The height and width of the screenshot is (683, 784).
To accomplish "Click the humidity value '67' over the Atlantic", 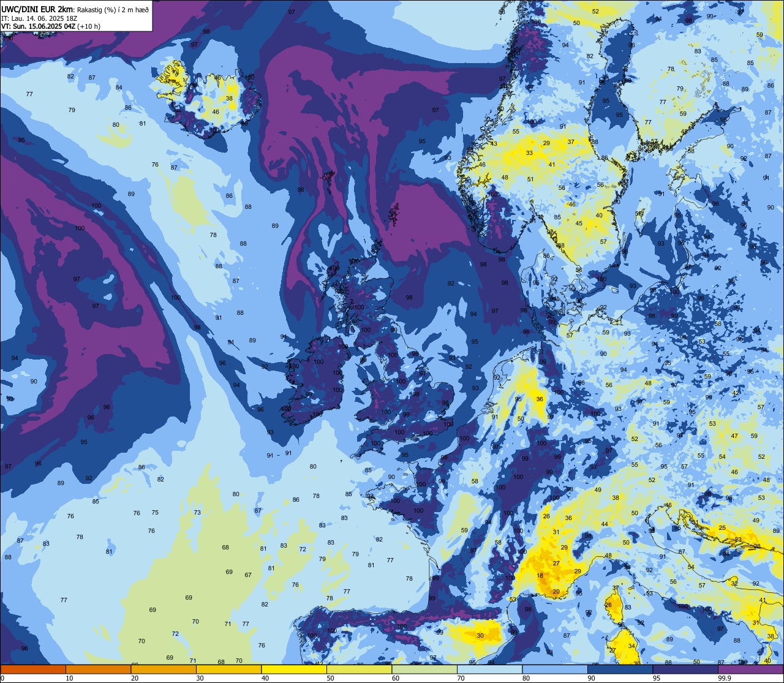I will pyautogui.click(x=248, y=575).
